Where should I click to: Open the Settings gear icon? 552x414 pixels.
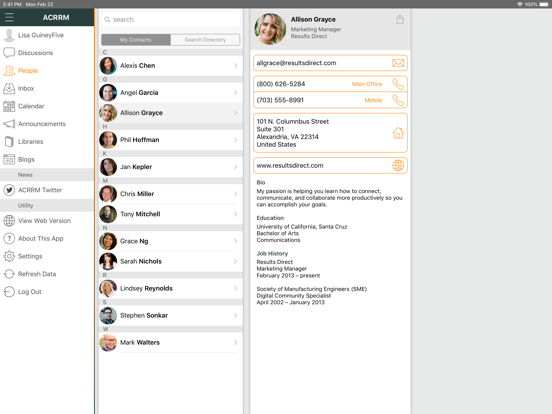9,256
